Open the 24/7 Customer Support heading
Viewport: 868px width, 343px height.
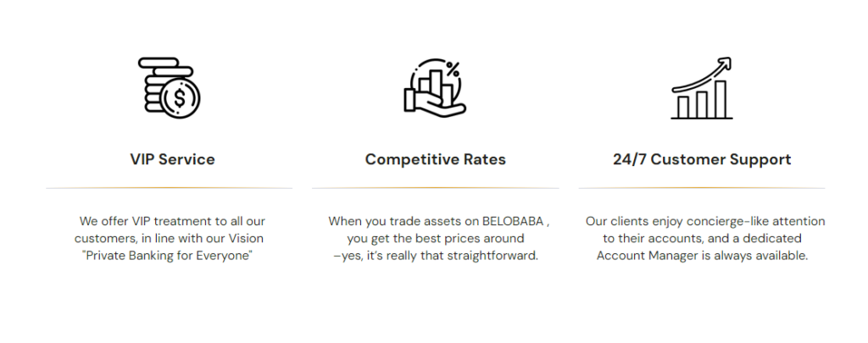702,159
